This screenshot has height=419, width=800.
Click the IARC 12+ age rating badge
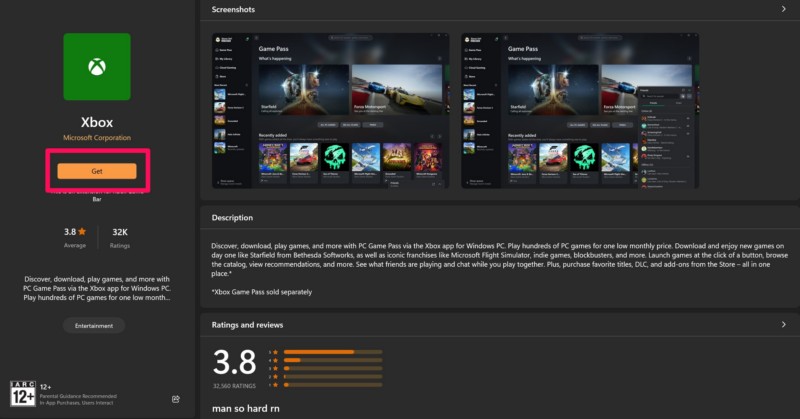coord(23,394)
